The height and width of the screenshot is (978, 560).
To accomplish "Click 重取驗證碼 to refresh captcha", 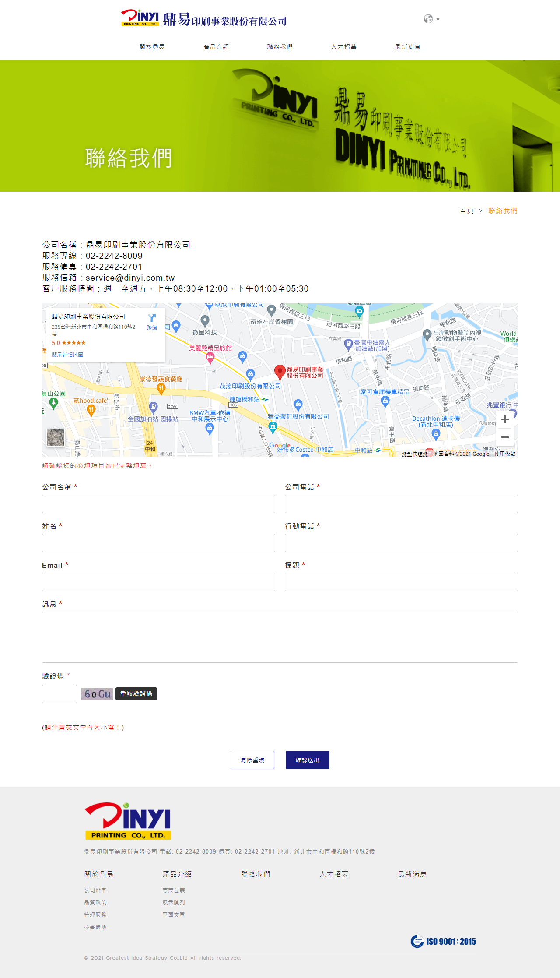I will pos(136,694).
